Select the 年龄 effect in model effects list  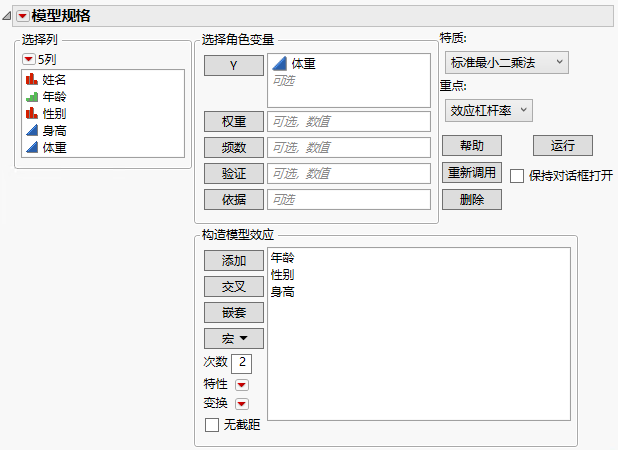[x=282, y=258]
